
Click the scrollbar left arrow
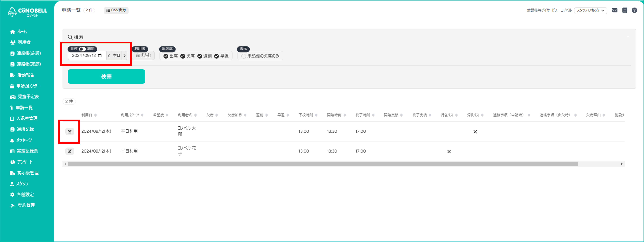[x=65, y=164]
